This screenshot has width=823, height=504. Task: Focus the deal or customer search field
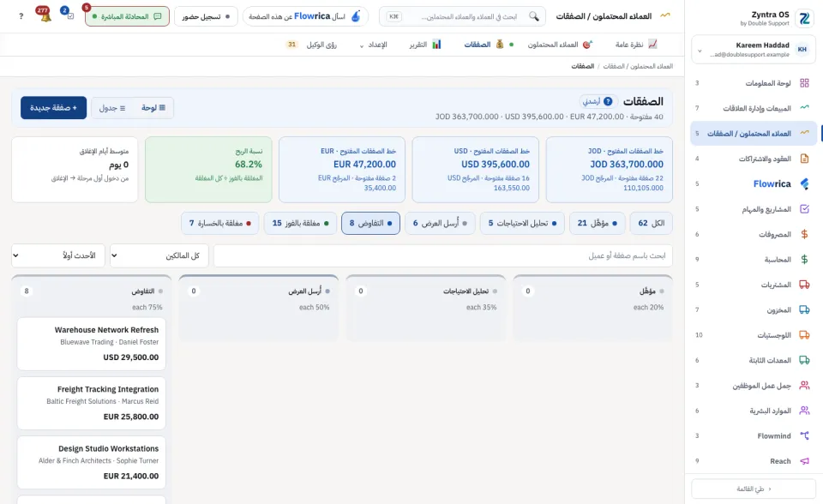point(443,255)
